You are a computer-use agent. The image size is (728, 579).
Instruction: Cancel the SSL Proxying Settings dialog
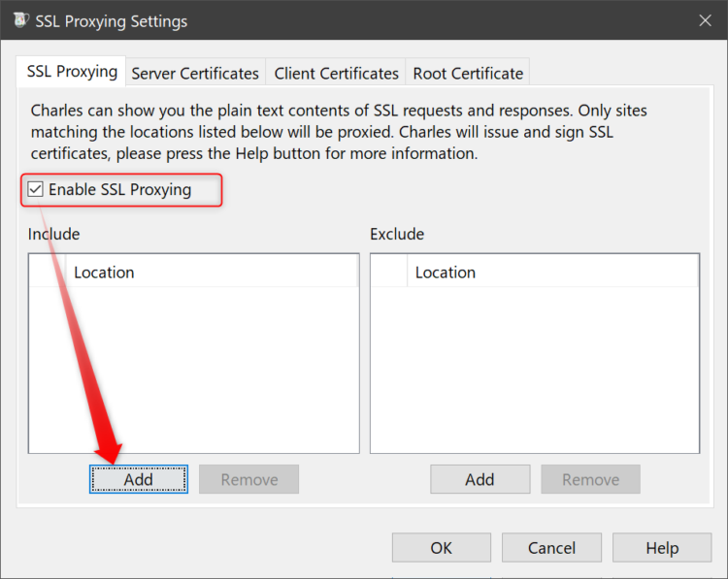pos(551,547)
